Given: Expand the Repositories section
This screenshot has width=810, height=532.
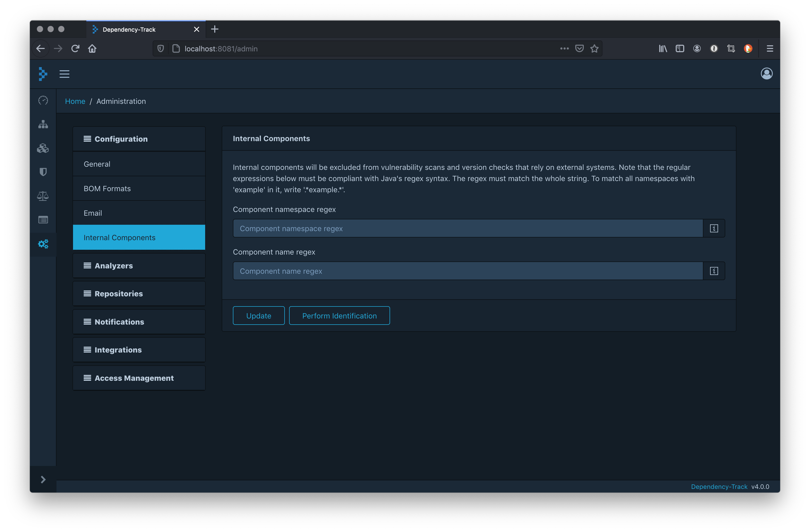Looking at the screenshot, I should (139, 293).
